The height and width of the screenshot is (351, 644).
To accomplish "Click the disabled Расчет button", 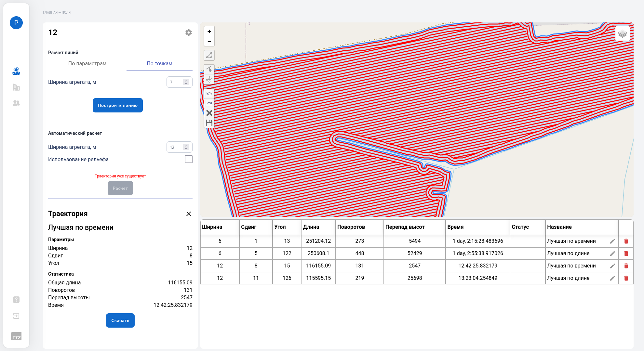I will pyautogui.click(x=120, y=188).
